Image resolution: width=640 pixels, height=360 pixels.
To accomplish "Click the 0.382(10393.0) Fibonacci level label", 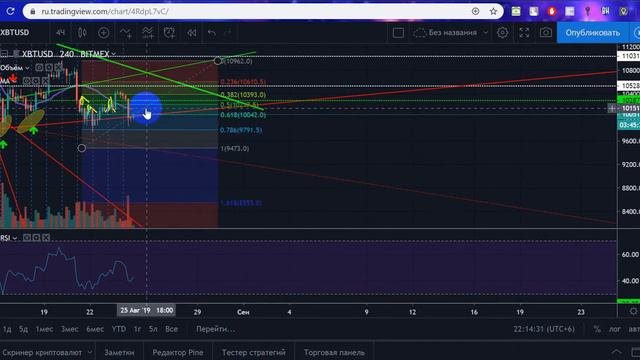I will coord(243,95).
